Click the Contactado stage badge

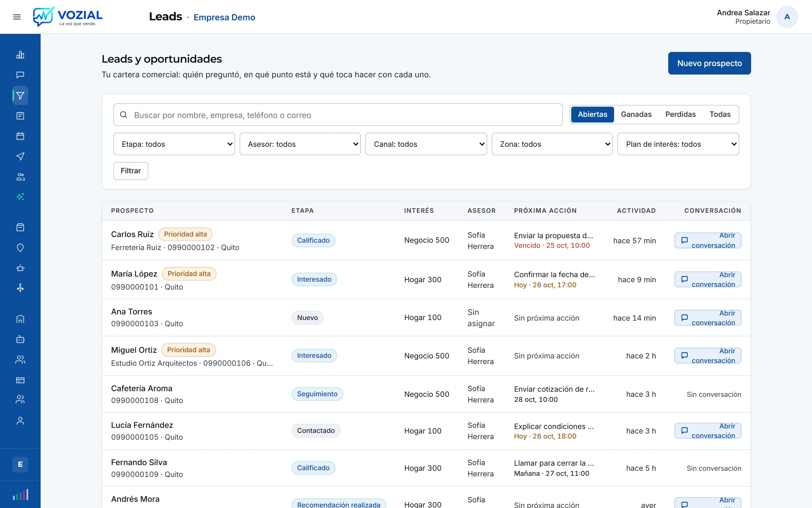coord(316,431)
